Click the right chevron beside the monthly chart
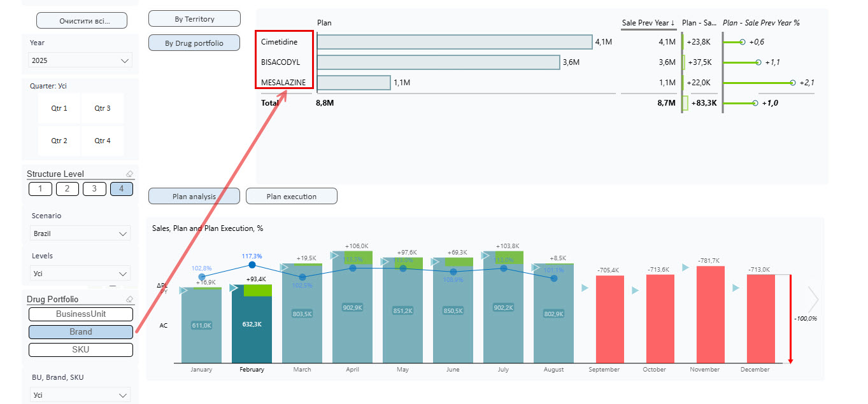 (813, 299)
